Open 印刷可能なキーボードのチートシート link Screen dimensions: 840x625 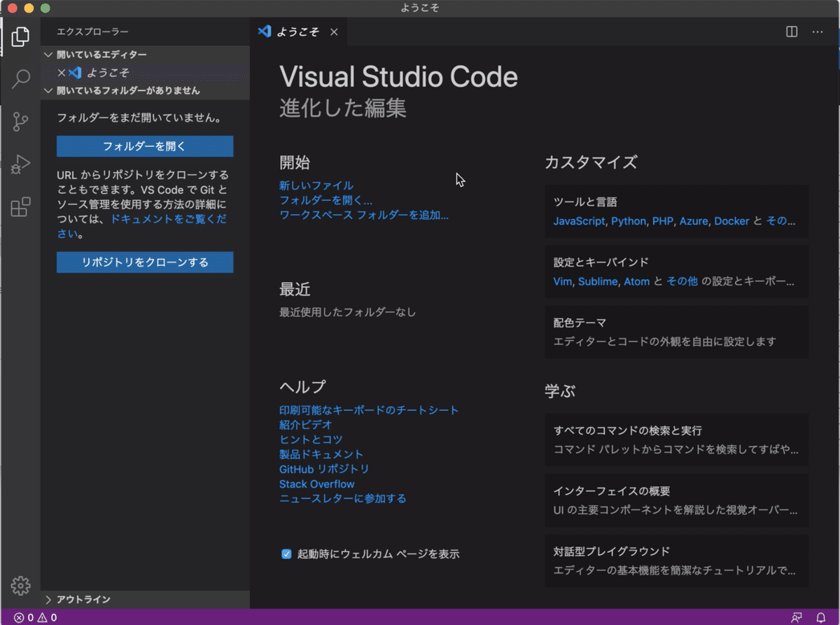point(369,410)
